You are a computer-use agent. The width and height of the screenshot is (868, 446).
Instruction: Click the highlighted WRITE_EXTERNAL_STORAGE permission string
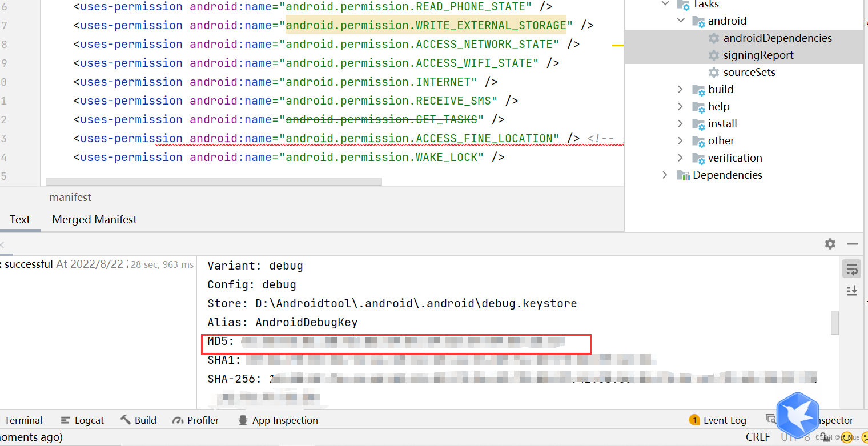(426, 25)
